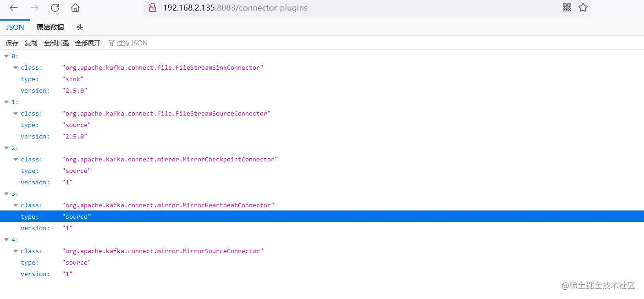Select the "sink" type value
The image size is (644, 299).
pos(73,79)
